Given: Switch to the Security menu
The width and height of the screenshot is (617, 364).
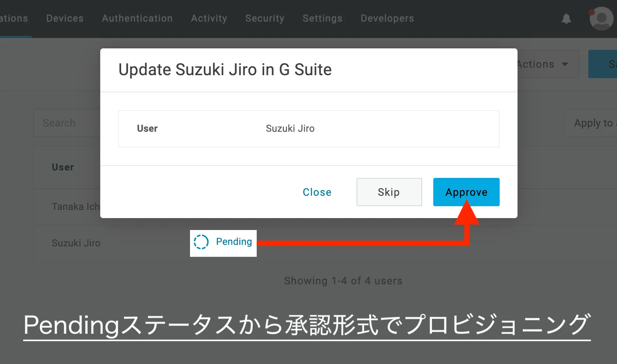Looking at the screenshot, I should (265, 19).
